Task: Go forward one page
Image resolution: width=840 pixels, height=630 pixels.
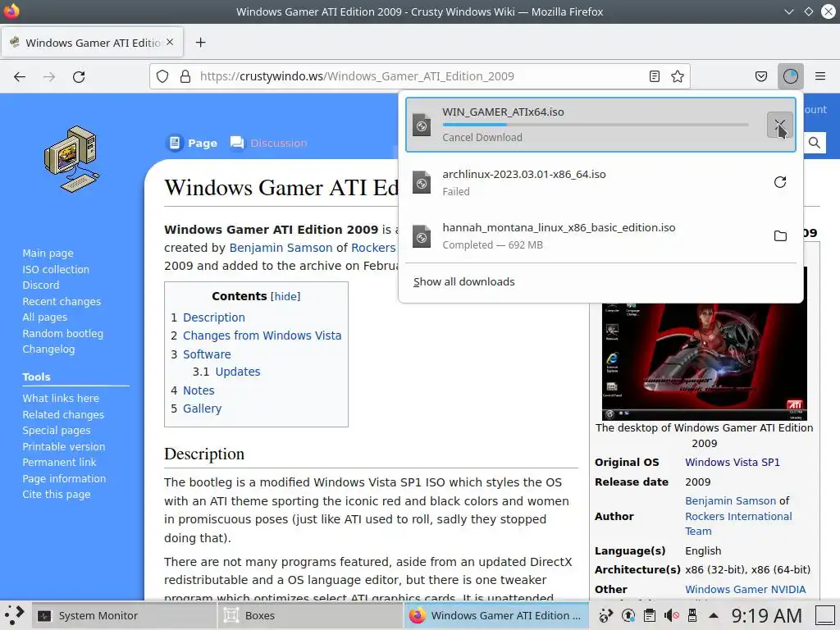Action: (49, 76)
